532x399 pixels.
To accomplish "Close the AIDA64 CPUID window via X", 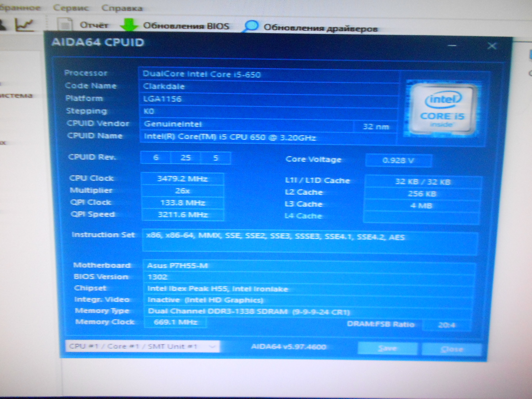I will pos(492,46).
